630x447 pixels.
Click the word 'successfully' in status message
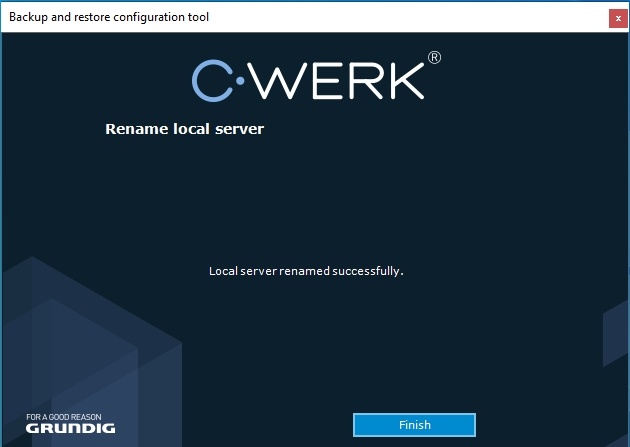367,271
